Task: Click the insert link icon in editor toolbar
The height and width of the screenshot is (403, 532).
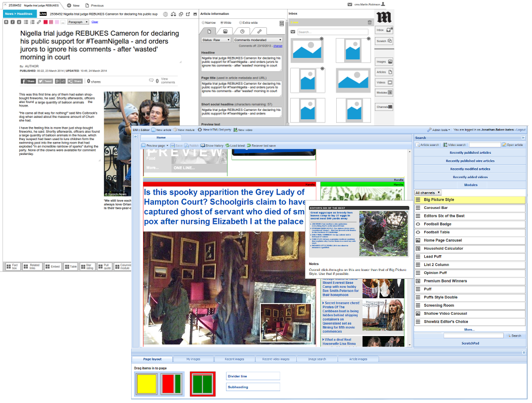Action: click(39, 22)
